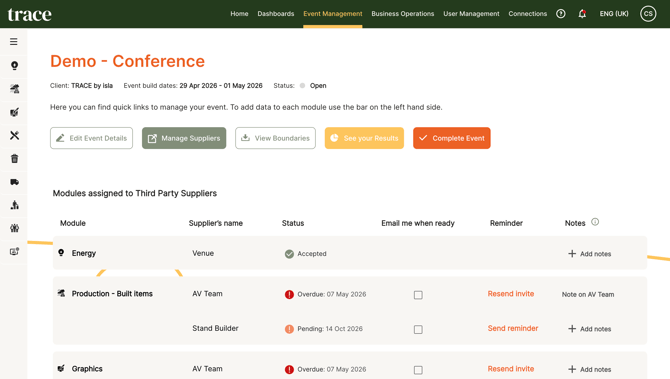Open CS user profile avatar
Image resolution: width=670 pixels, height=379 pixels.
point(648,14)
